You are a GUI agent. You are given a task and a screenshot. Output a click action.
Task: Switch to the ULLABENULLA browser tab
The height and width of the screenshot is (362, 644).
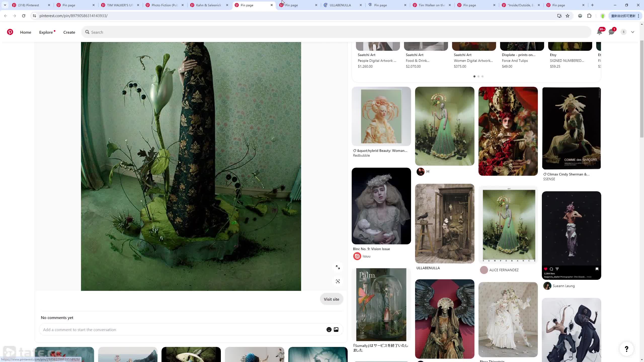pyautogui.click(x=340, y=5)
